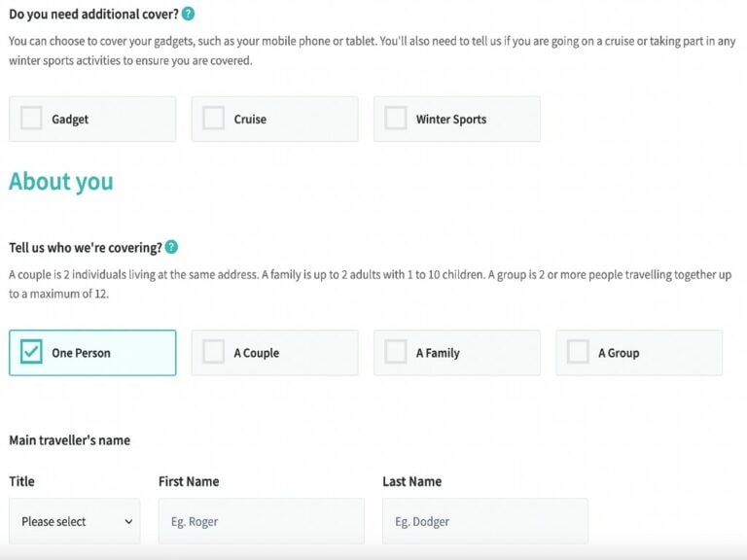
Task: Focus the First Name field
Action: click(x=262, y=521)
